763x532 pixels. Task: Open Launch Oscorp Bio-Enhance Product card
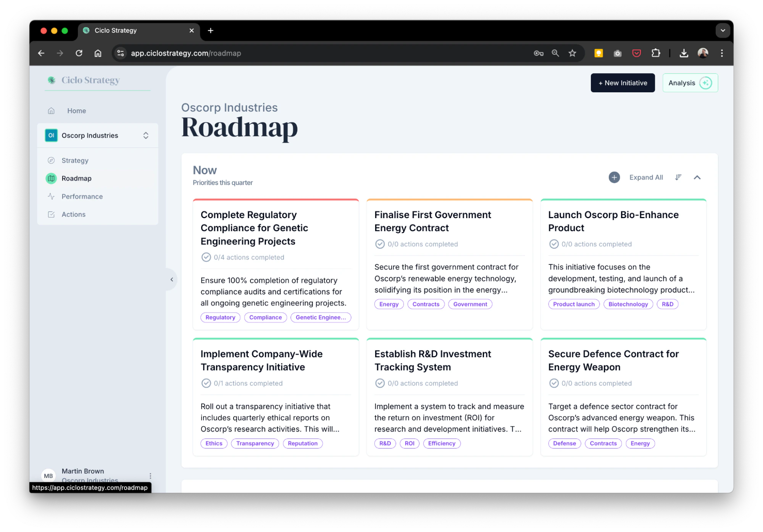623,264
